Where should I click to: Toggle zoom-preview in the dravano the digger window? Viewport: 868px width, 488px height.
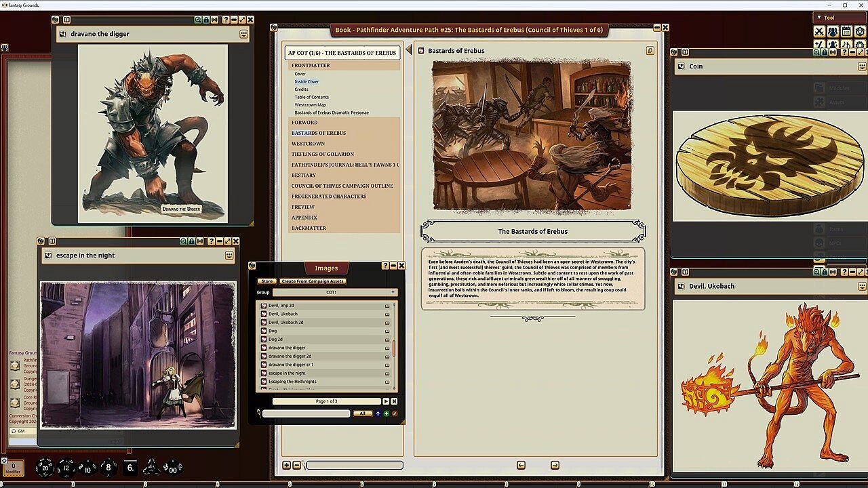coord(198,20)
